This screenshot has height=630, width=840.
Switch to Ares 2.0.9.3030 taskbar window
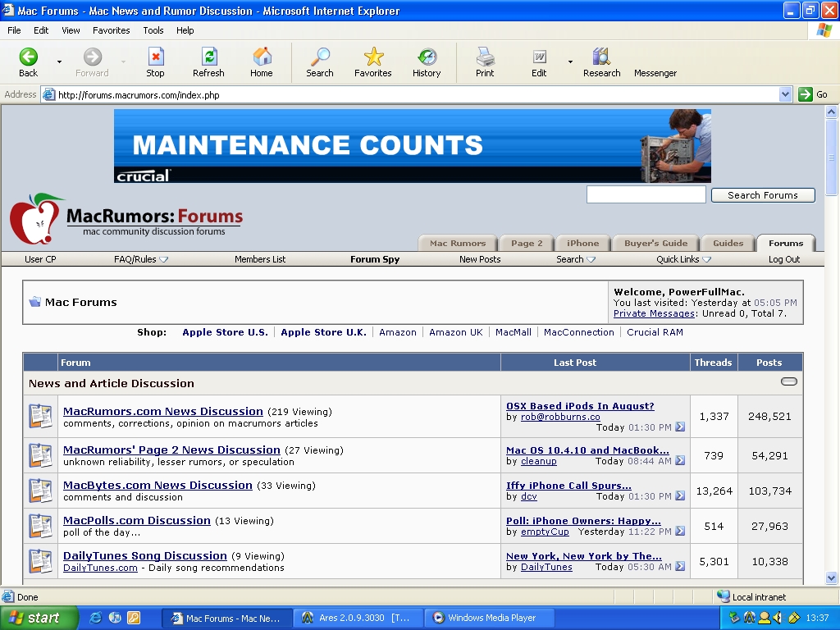[x=358, y=618]
